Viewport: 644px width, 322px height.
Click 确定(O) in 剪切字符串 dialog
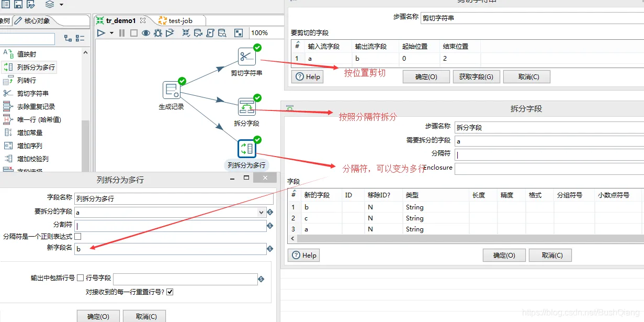coord(426,76)
